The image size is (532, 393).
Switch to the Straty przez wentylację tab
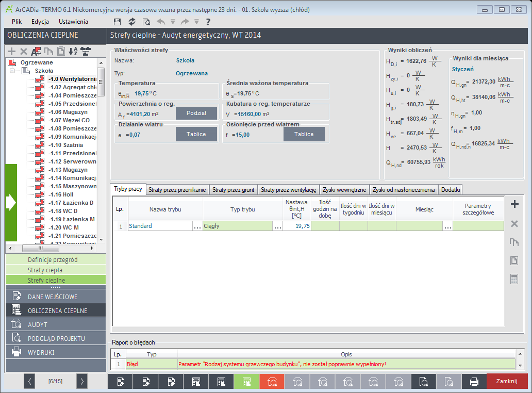[x=288, y=190]
